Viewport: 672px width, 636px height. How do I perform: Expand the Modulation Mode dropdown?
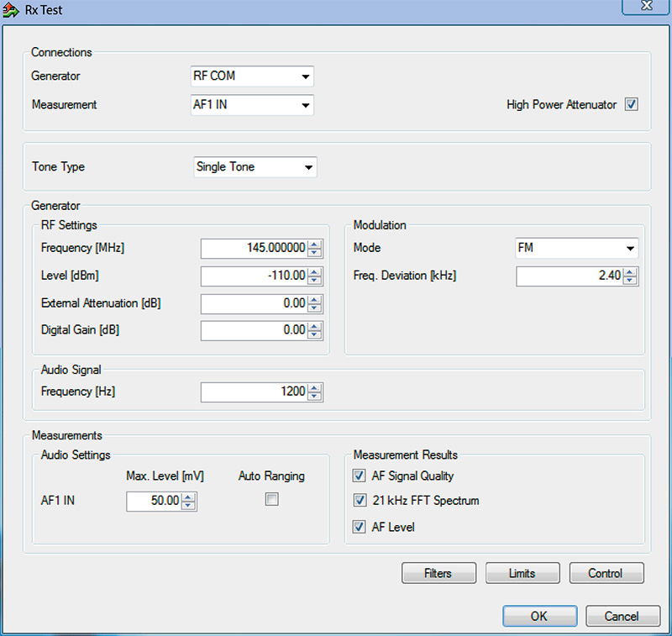[629, 249]
